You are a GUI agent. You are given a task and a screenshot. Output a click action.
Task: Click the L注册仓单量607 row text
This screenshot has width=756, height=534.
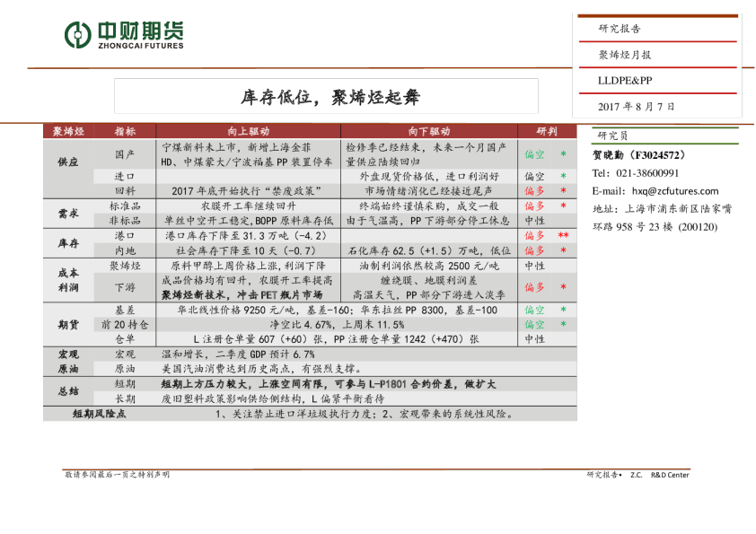(336, 339)
